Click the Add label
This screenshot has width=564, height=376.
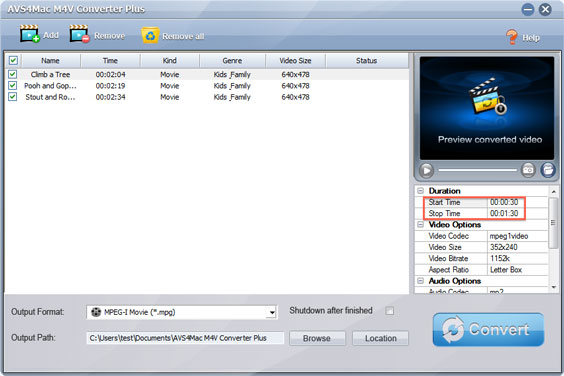(x=51, y=35)
